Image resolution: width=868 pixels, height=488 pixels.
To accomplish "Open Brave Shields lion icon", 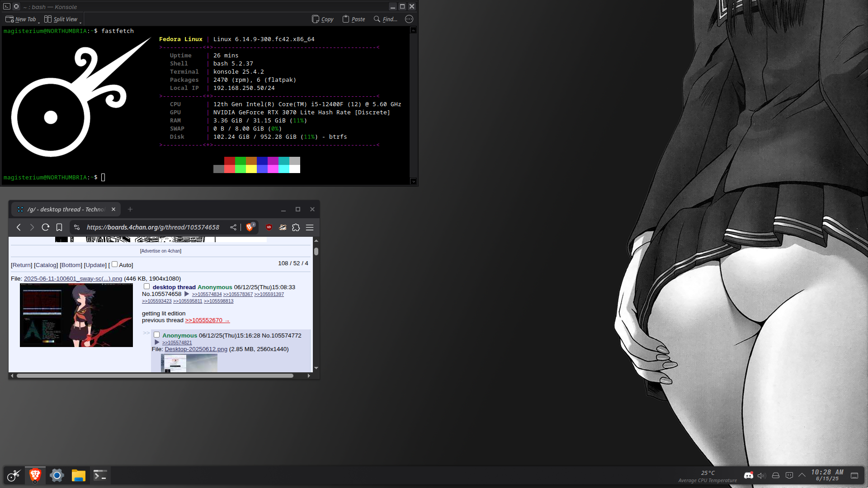I will coord(250,227).
